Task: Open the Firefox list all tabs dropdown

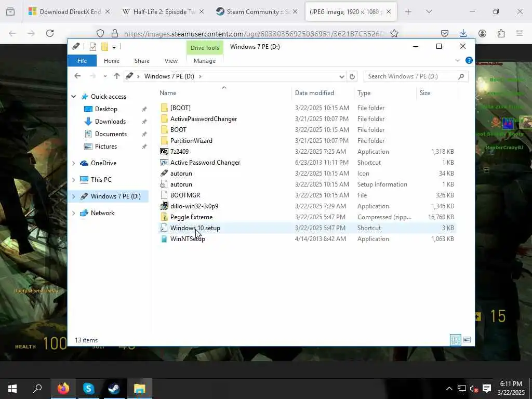Action: pos(429,12)
